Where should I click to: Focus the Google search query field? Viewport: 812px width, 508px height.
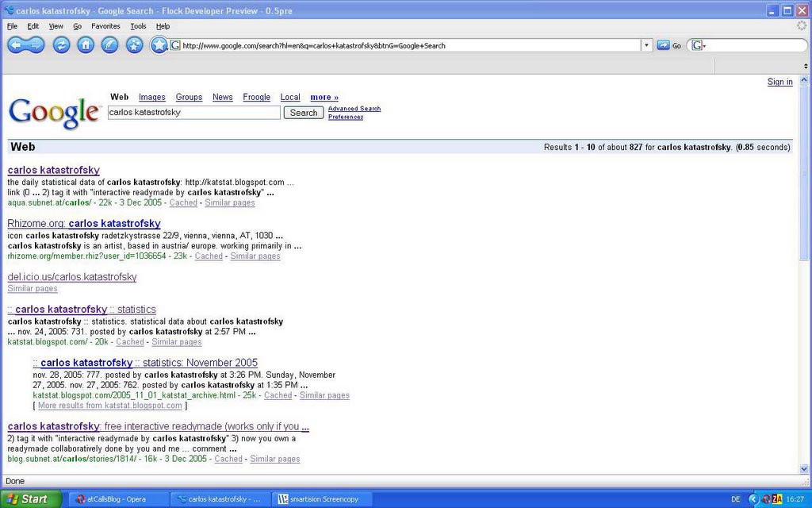click(x=194, y=113)
